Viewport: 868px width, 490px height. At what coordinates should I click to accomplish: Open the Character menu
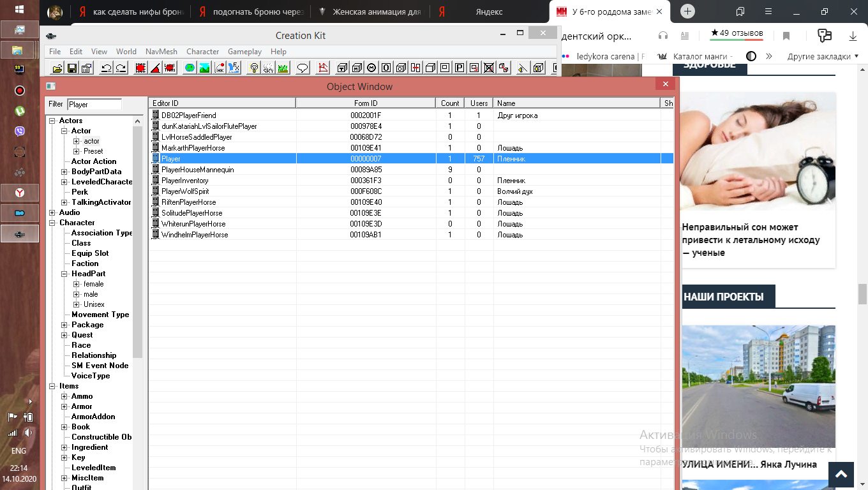[x=202, y=52]
